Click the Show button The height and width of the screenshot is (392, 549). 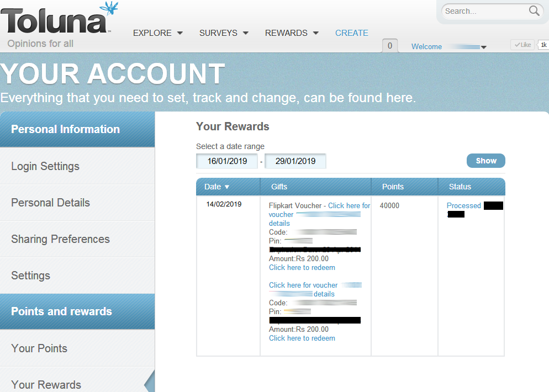[485, 161]
